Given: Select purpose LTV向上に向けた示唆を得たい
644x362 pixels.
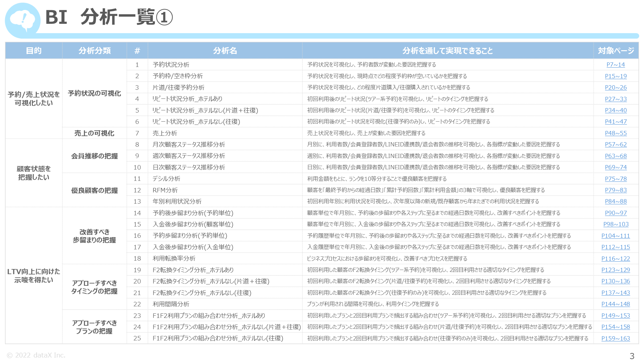Looking at the screenshot, I should tap(34, 276).
